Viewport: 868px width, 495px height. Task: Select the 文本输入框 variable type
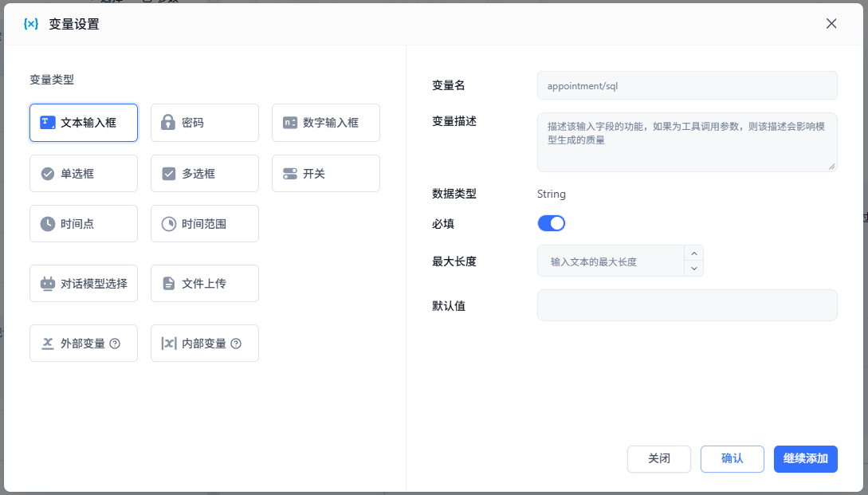[x=84, y=123]
